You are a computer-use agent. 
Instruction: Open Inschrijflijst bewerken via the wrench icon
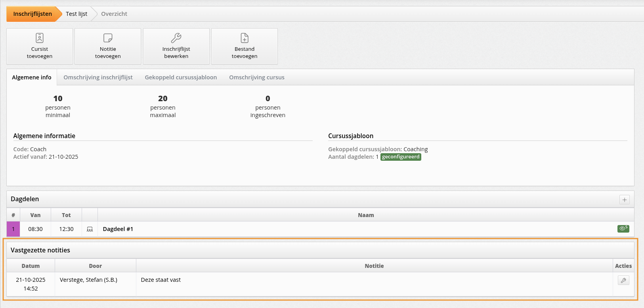click(x=176, y=38)
